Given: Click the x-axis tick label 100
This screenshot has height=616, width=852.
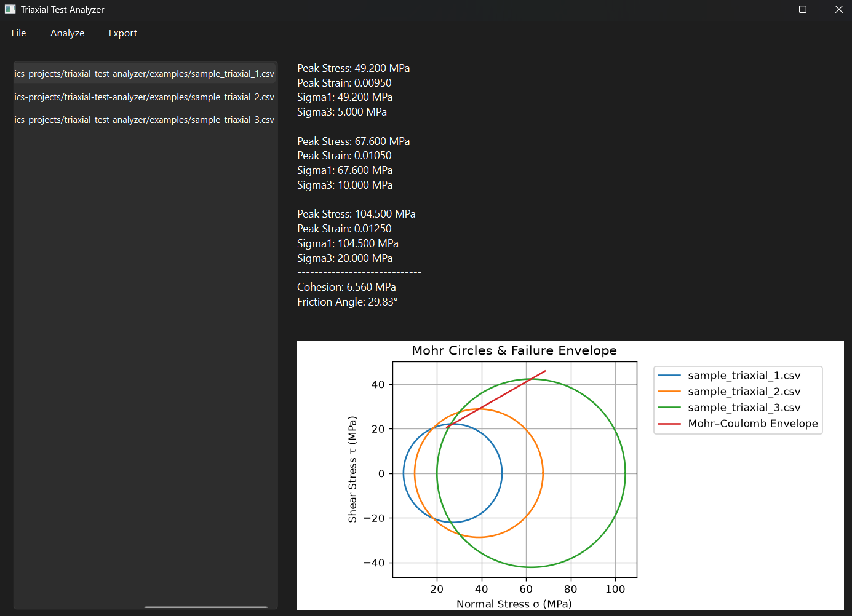Looking at the screenshot, I should 615,589.
